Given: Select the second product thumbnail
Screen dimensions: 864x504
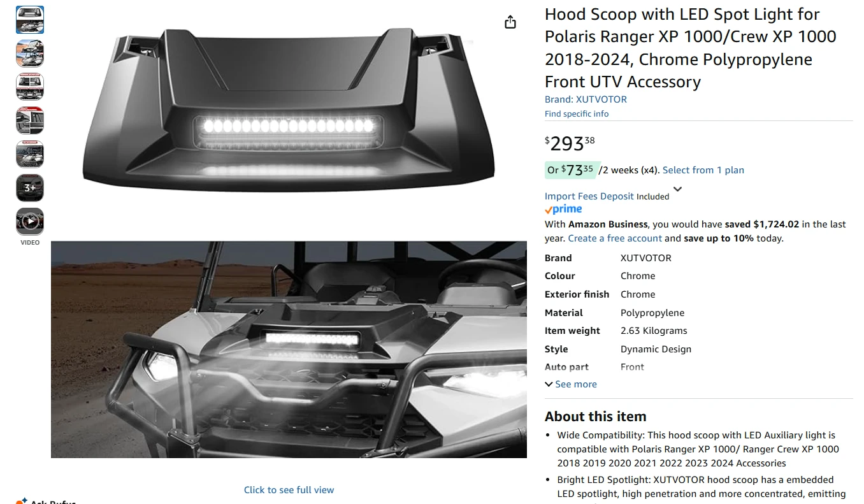Looking at the screenshot, I should (x=30, y=54).
